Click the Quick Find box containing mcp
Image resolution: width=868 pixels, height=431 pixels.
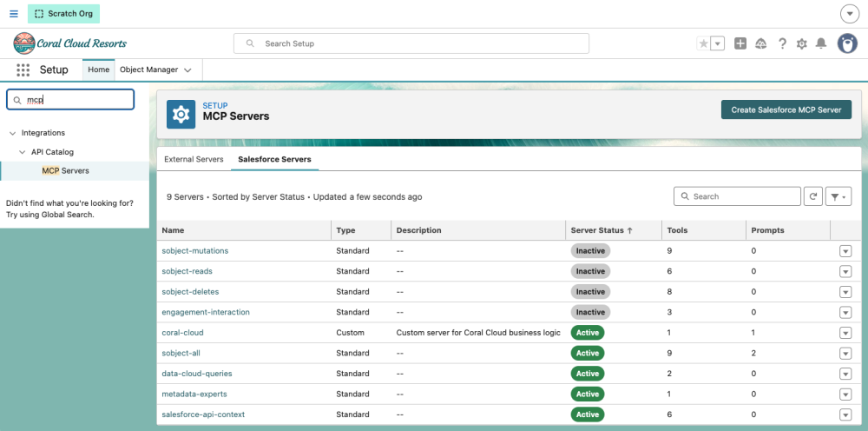point(70,100)
